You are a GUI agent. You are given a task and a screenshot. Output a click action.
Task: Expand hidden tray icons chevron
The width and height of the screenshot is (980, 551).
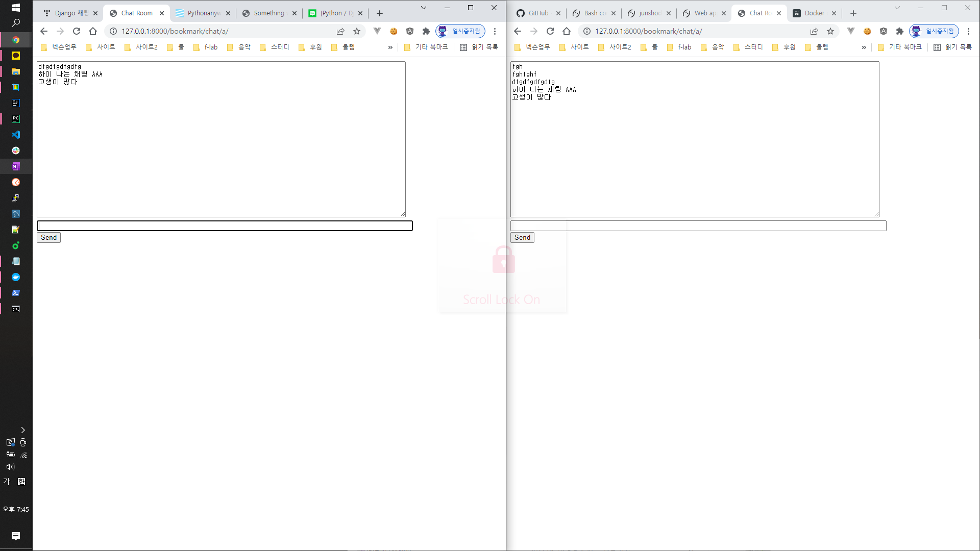[22, 430]
